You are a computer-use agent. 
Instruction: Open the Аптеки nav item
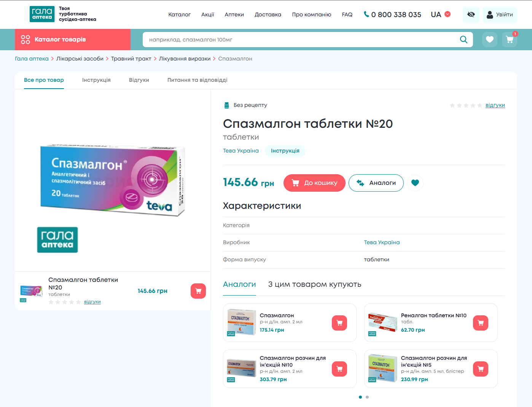click(x=234, y=14)
